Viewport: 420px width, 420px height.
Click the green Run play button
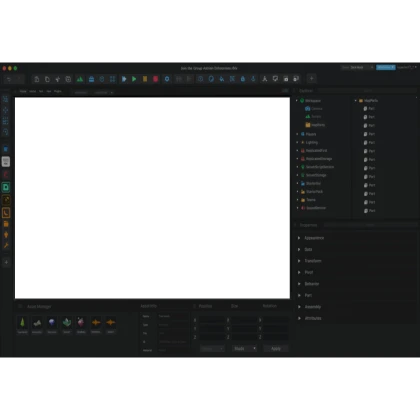(134, 79)
